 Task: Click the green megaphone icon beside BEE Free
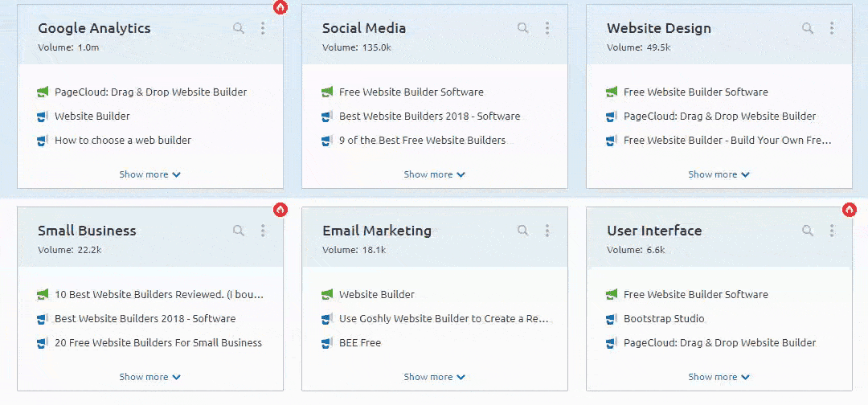[x=327, y=343]
